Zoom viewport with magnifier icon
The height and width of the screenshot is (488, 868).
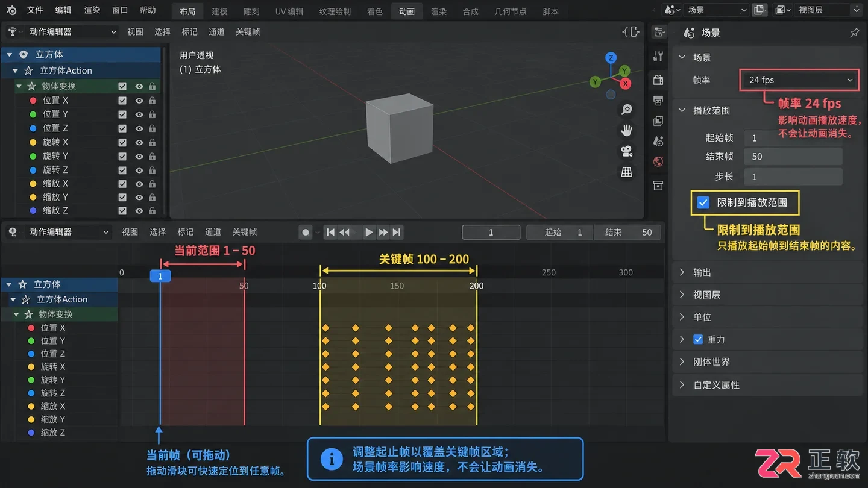point(627,109)
